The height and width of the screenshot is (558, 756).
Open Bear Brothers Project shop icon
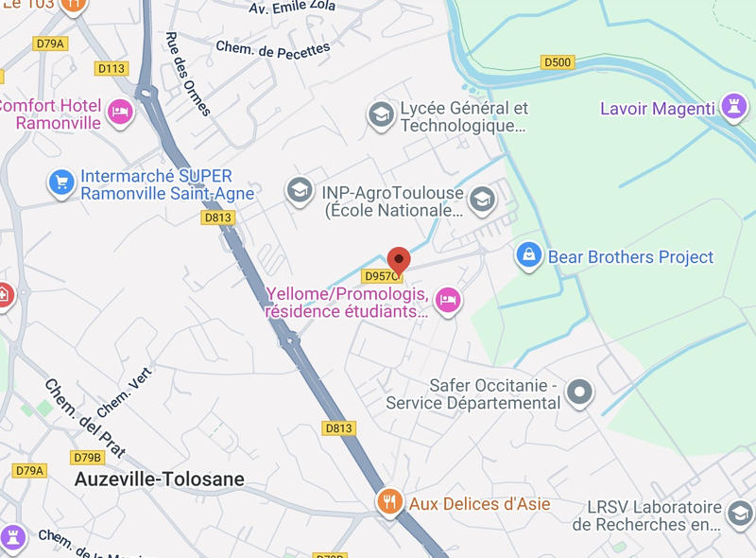coord(529,256)
